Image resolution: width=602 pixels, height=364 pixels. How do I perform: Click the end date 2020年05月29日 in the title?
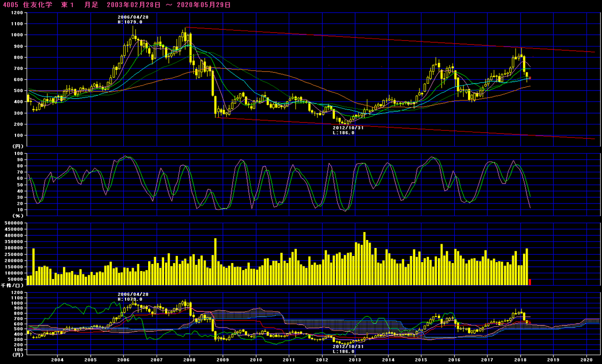pyautogui.click(x=205, y=5)
